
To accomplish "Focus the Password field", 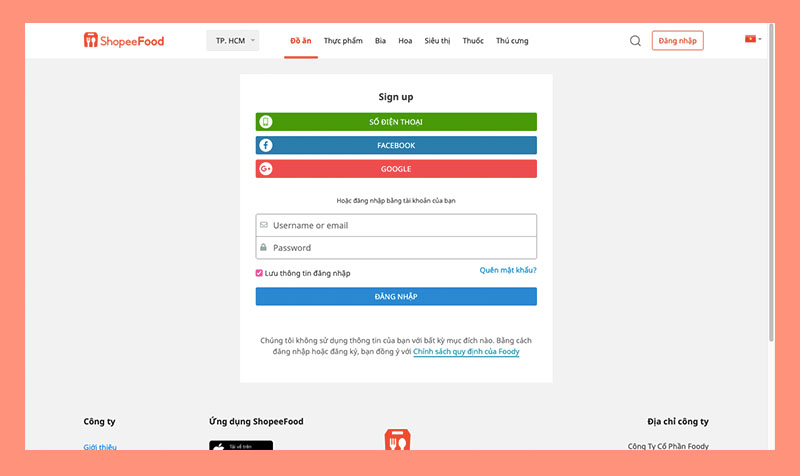I will pos(396,247).
